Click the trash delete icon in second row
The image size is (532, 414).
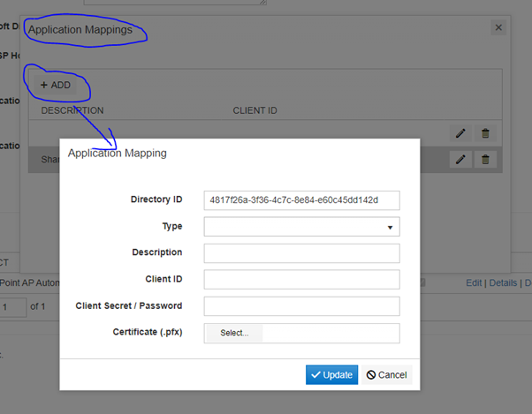tap(485, 160)
